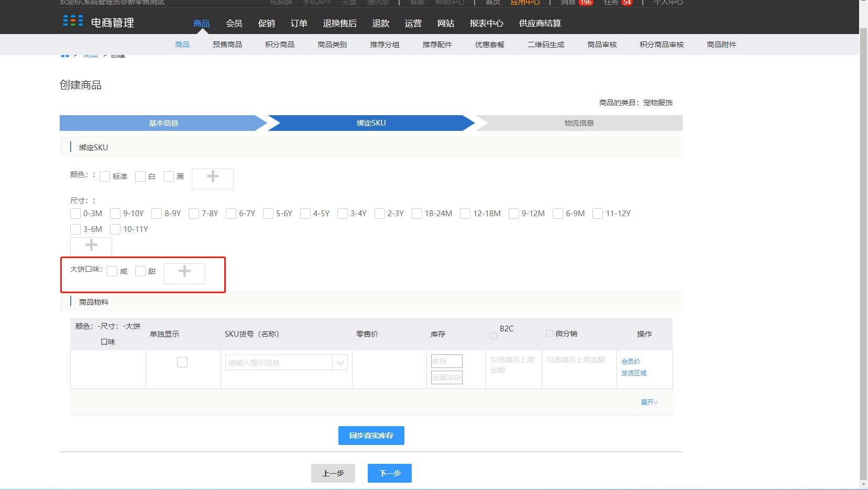Go to the 基本信息 step

click(x=163, y=123)
